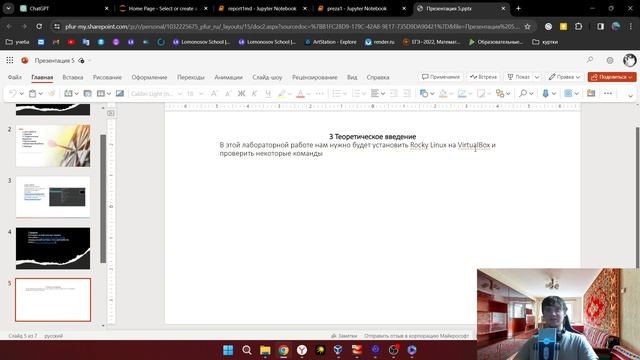Switch to the Слайд-шоу tab

[x=267, y=77]
